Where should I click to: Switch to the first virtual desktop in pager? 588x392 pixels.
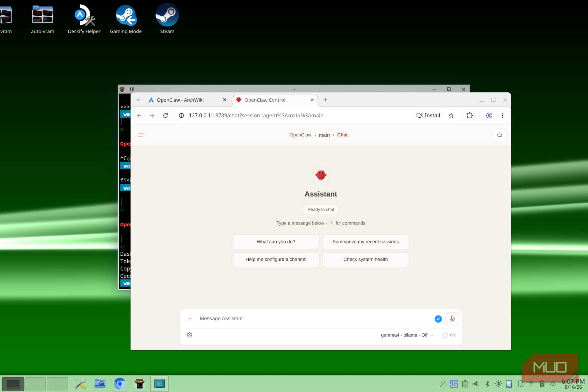(13, 384)
